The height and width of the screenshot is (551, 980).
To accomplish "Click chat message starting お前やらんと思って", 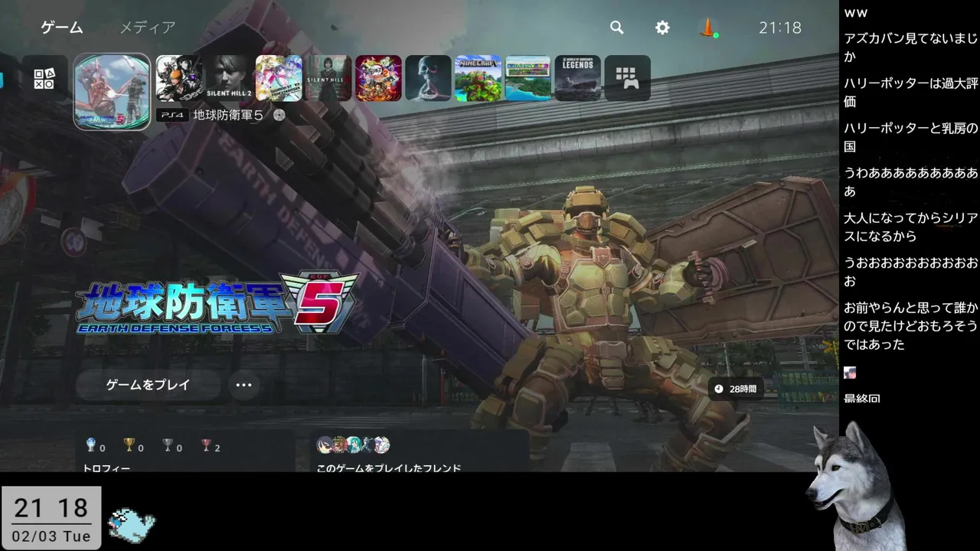I will click(911, 326).
